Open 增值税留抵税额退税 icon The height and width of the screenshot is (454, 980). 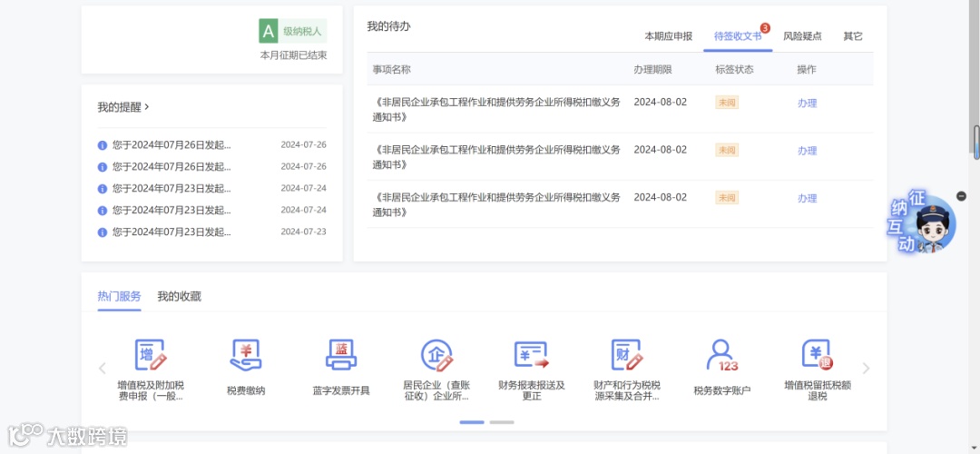pyautogui.click(x=818, y=355)
